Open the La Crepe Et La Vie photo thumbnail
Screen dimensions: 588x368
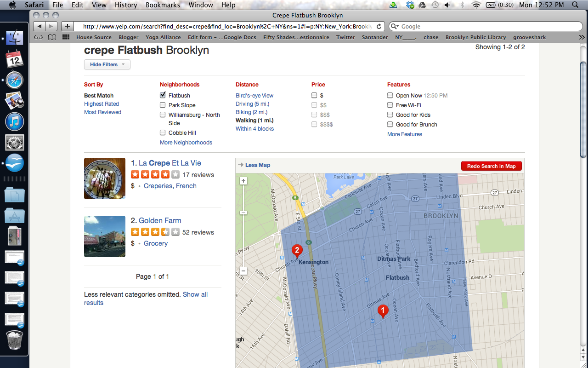coord(105,178)
